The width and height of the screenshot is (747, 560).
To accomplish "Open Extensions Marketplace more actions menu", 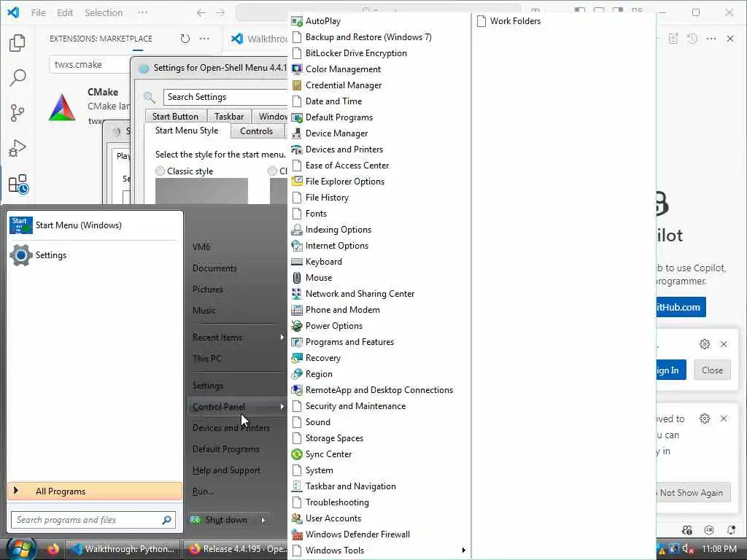I will (x=204, y=39).
